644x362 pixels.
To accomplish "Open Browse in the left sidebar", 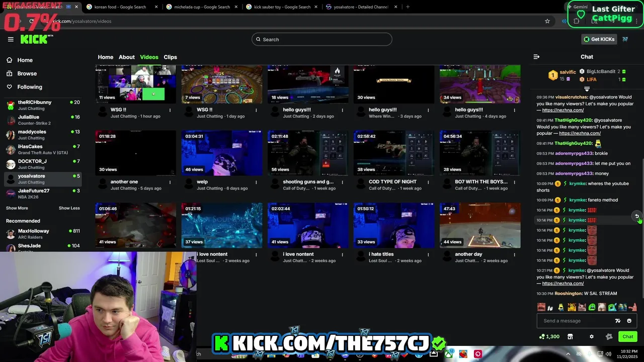I will point(22,73).
